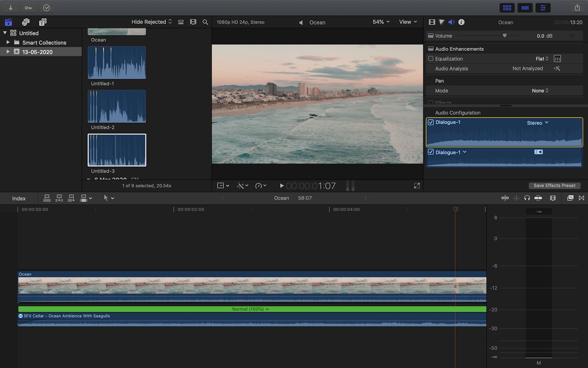This screenshot has width=588, height=368.
Task: Open the audio inspector speaker icon
Action: point(451,22)
